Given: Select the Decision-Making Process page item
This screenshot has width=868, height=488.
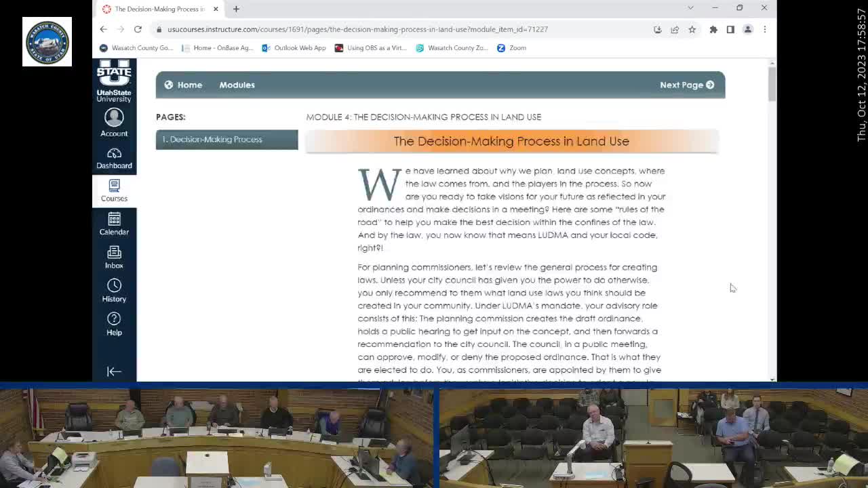Looking at the screenshot, I should click(x=226, y=139).
